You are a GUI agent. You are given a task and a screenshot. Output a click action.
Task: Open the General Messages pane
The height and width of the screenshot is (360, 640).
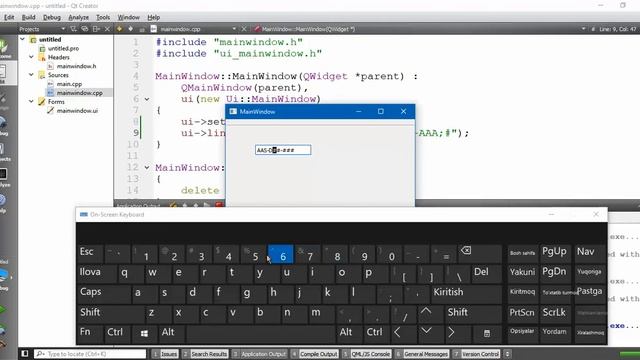[422, 354]
